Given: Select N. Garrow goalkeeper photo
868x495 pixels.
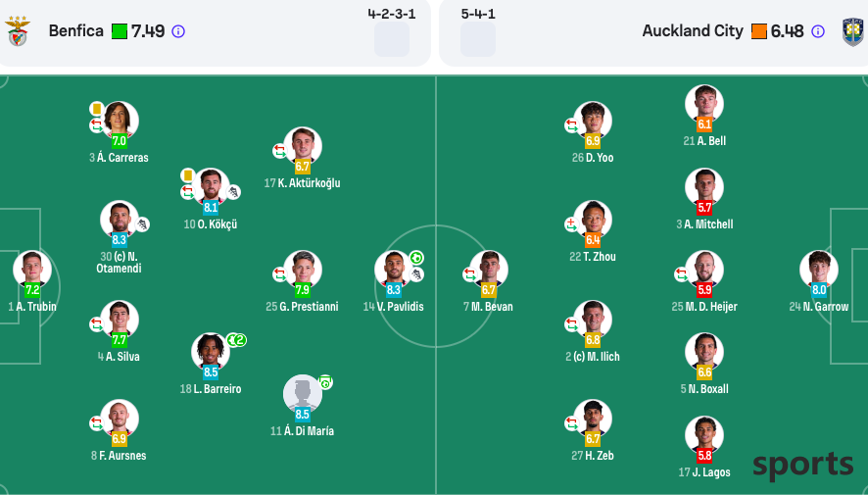Looking at the screenshot, I should click(x=818, y=269).
